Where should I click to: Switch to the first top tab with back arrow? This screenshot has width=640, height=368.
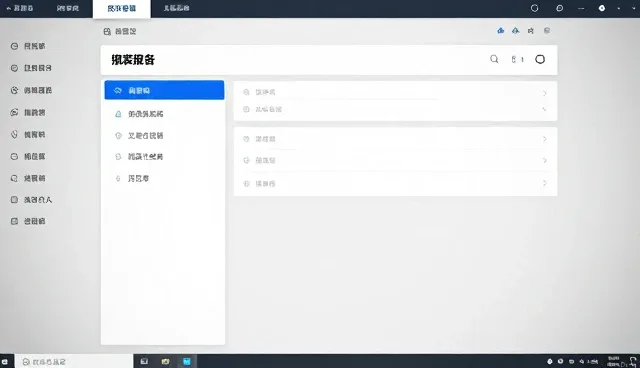(x=20, y=8)
